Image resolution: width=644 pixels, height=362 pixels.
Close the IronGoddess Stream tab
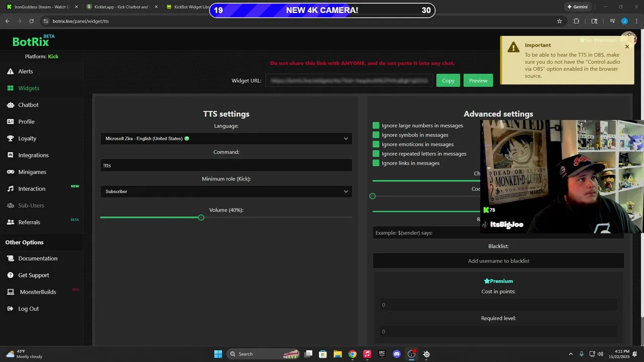coord(76,7)
